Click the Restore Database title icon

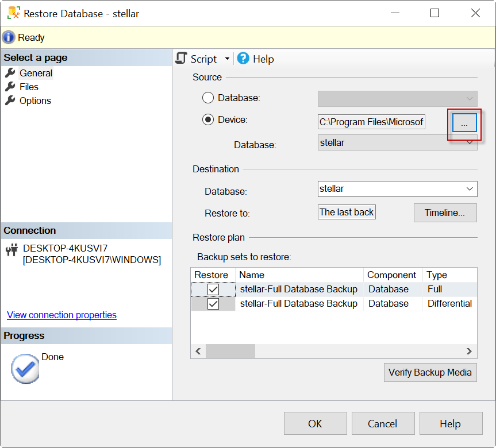click(x=14, y=13)
